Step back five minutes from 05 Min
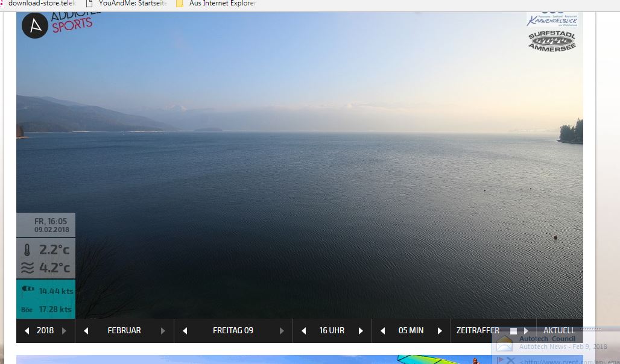 coord(383,331)
